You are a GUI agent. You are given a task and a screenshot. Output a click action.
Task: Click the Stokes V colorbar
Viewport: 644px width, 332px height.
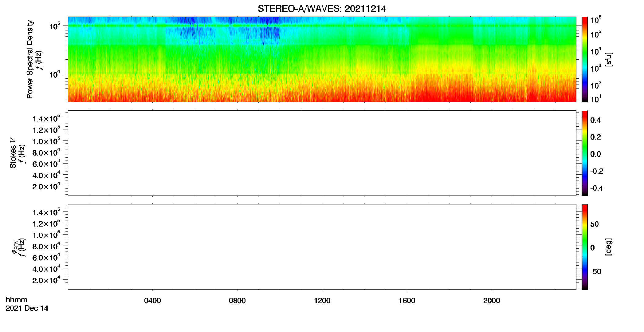tap(585, 153)
